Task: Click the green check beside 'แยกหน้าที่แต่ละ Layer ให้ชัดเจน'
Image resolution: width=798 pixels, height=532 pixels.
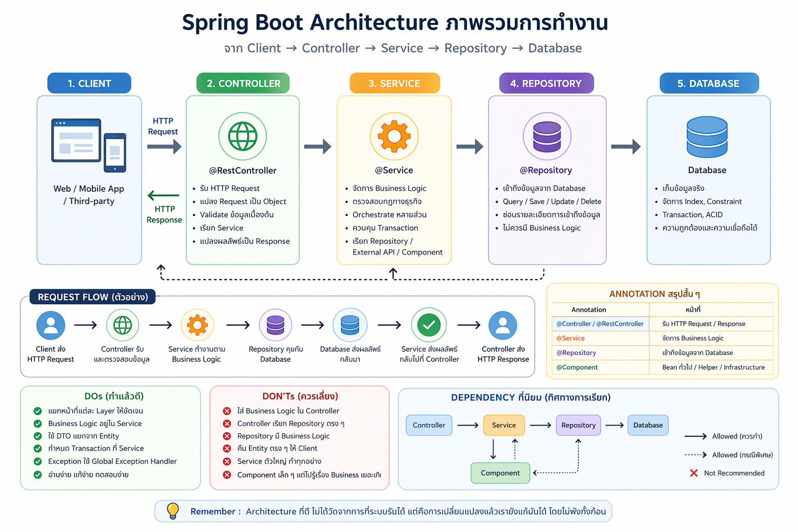Action: 38,411
